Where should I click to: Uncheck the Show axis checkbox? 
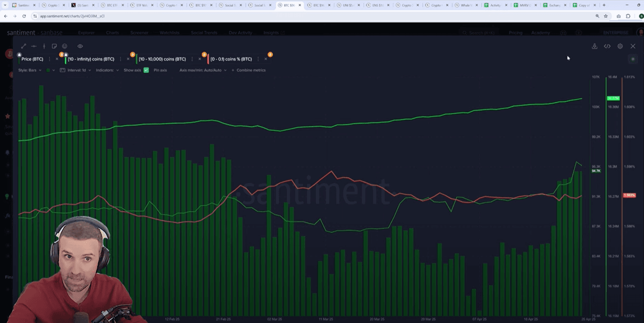point(146,70)
